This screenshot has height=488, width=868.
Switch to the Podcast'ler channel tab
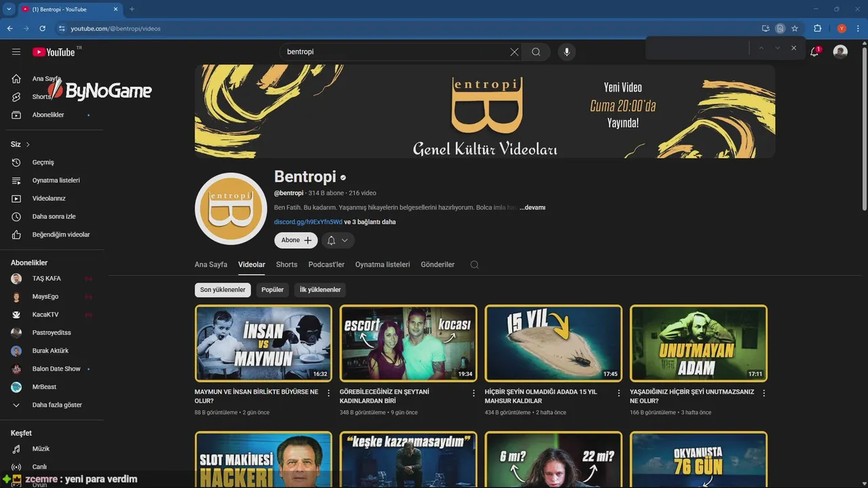pyautogui.click(x=326, y=264)
